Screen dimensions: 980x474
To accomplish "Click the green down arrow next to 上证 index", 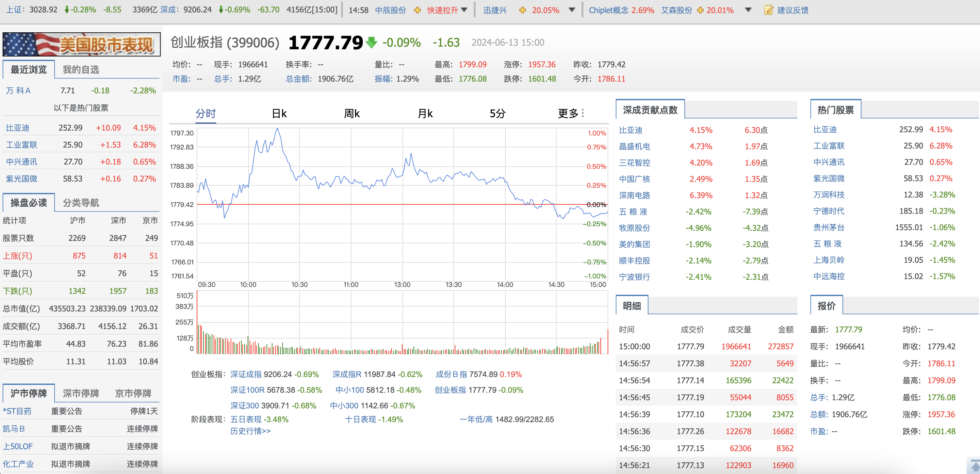I will tap(67, 9).
